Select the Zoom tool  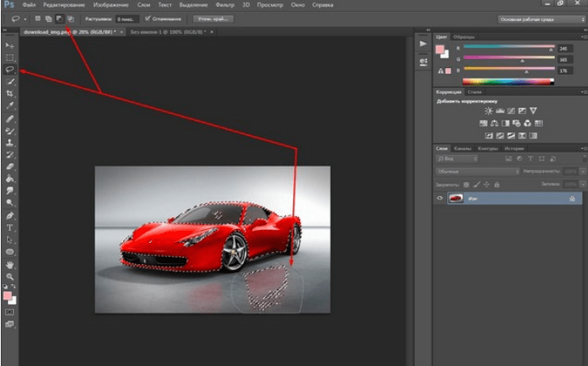10,277
